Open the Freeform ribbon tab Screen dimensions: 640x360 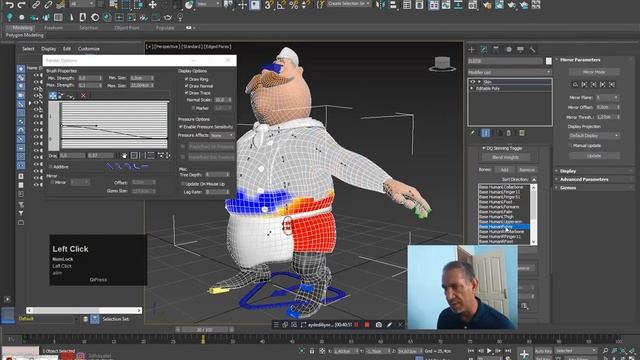tap(53, 28)
